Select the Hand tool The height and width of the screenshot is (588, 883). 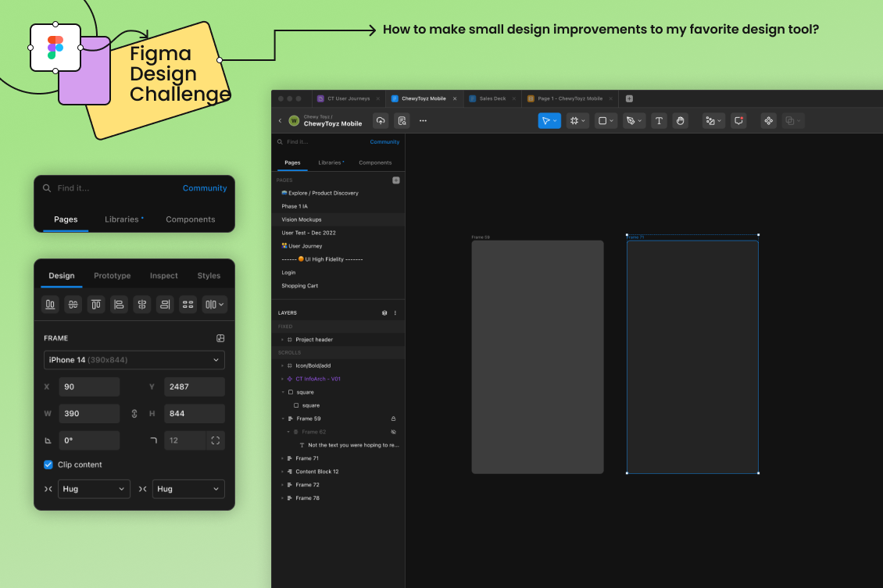[681, 120]
